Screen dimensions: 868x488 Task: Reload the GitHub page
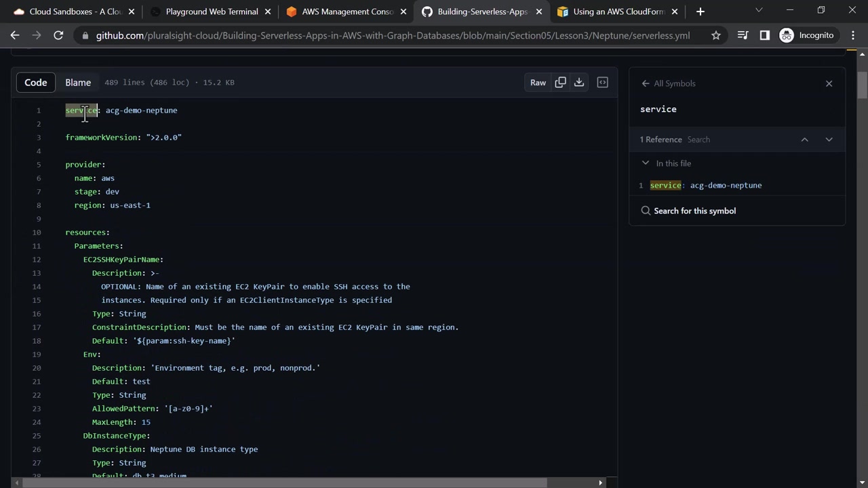58,35
